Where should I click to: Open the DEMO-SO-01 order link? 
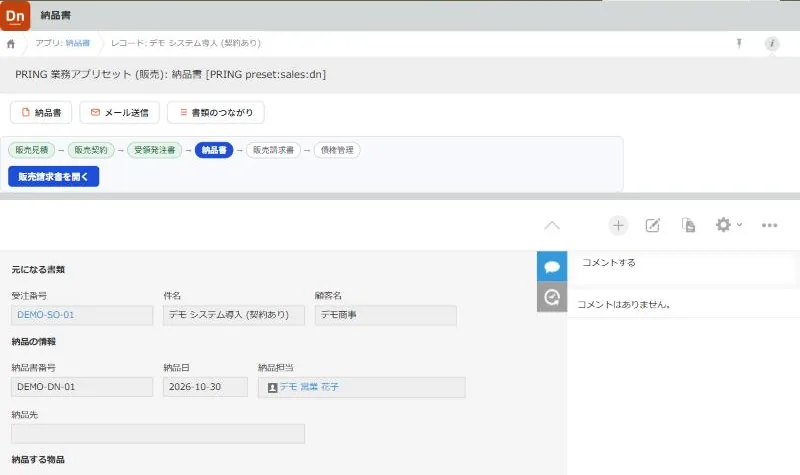pyautogui.click(x=45, y=315)
